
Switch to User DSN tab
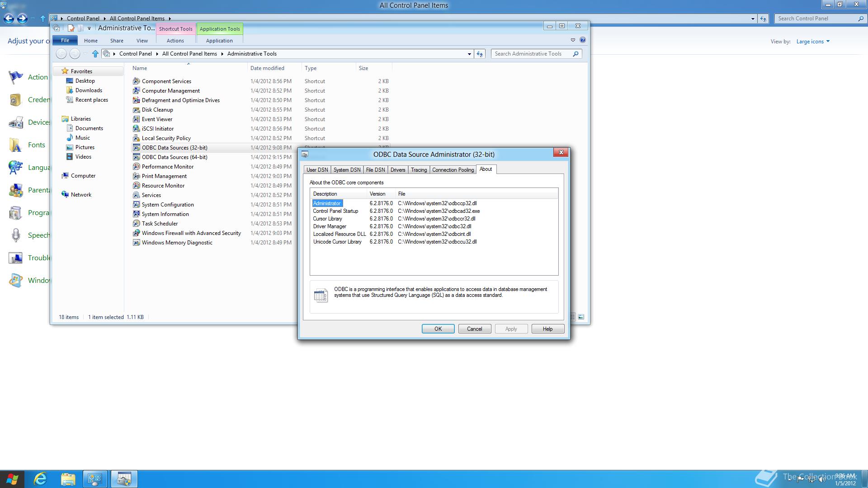pyautogui.click(x=317, y=170)
